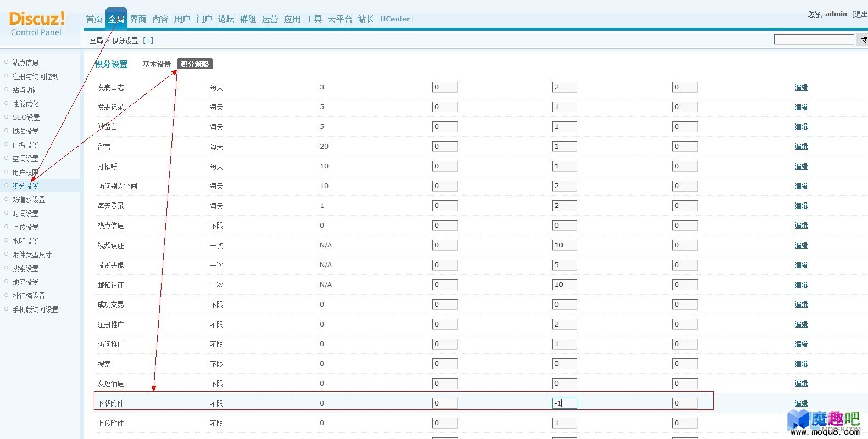
Task: Click first score field in 访问别人空间 row
Action: click(445, 186)
